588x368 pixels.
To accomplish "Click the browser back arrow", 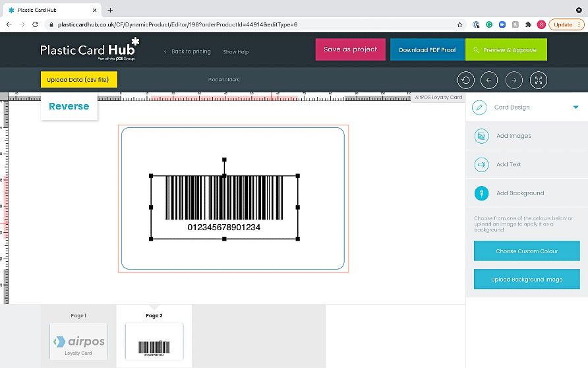I will click(9, 24).
